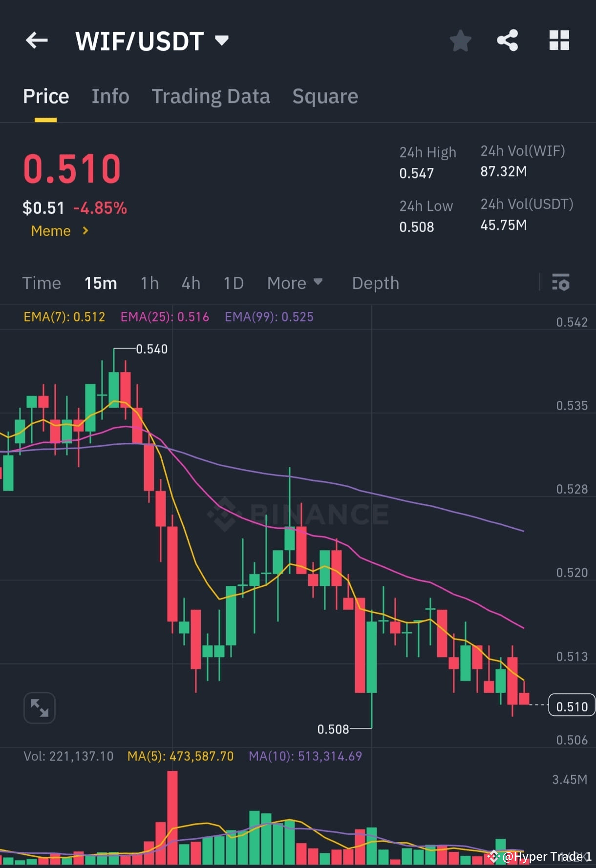Select the 1h timeframe
The image size is (596, 868).
pos(149,283)
